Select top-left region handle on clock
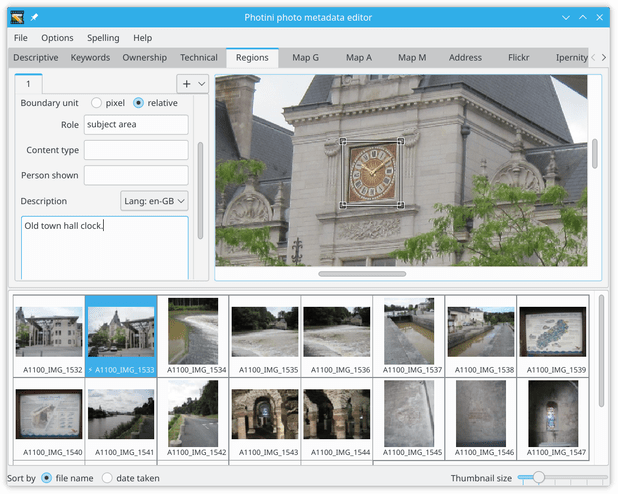 tap(343, 141)
